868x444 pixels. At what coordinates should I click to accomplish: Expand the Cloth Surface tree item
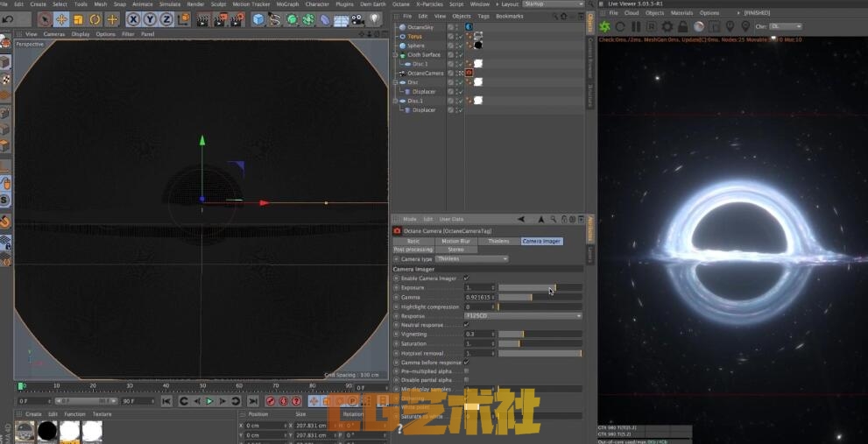(x=395, y=55)
